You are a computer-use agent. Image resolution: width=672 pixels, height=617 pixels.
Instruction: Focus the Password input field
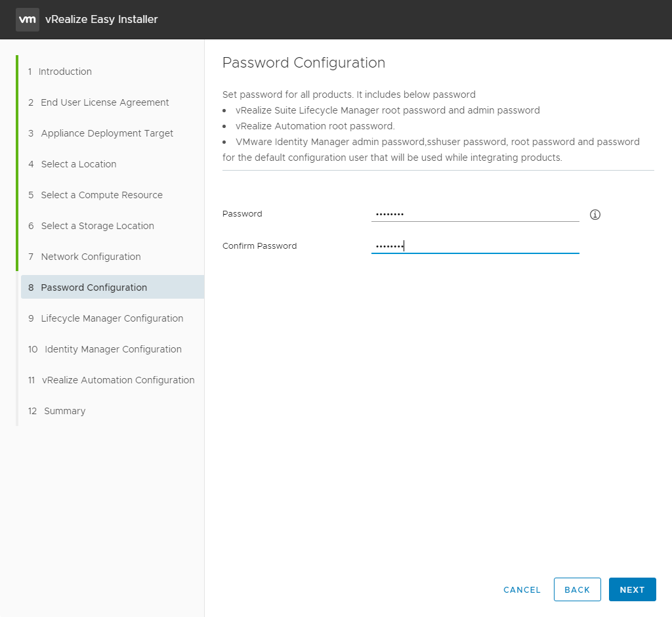(x=475, y=213)
